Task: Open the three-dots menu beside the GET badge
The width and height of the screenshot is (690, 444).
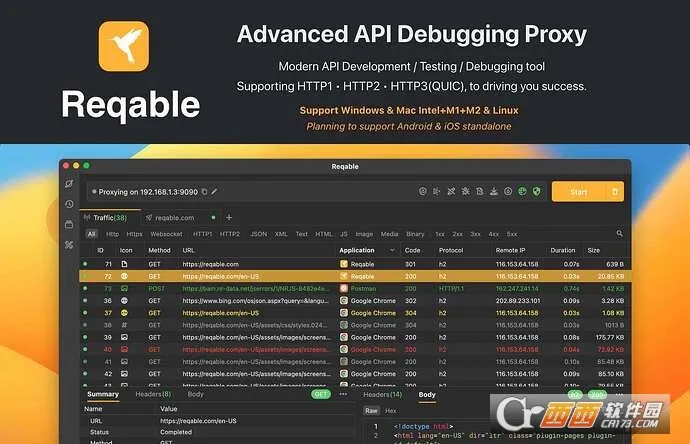Action: tap(343, 394)
